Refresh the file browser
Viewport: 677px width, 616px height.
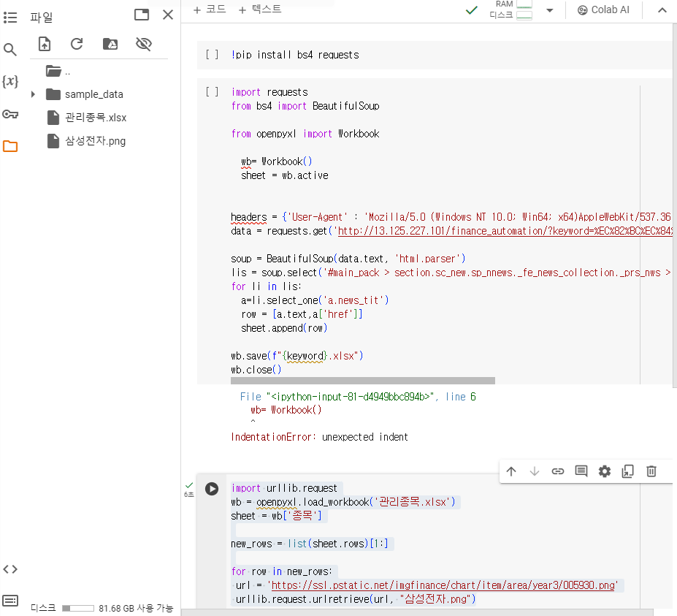[x=77, y=44]
